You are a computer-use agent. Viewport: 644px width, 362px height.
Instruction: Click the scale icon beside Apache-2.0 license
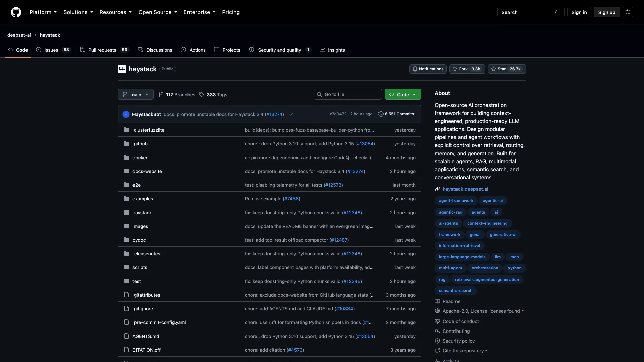coord(437,311)
